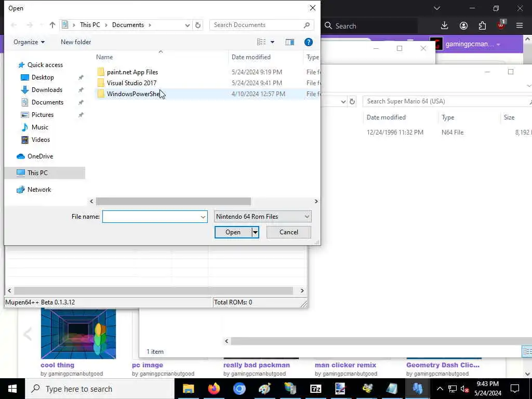This screenshot has height=399, width=532.
Task: Open the Organize dropdown menu
Action: pos(29,42)
